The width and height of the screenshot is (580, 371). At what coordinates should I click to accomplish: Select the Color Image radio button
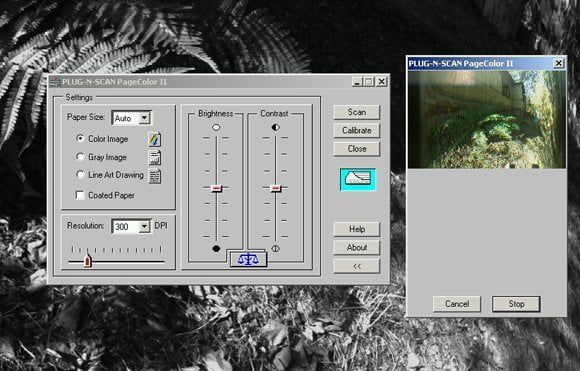point(80,138)
